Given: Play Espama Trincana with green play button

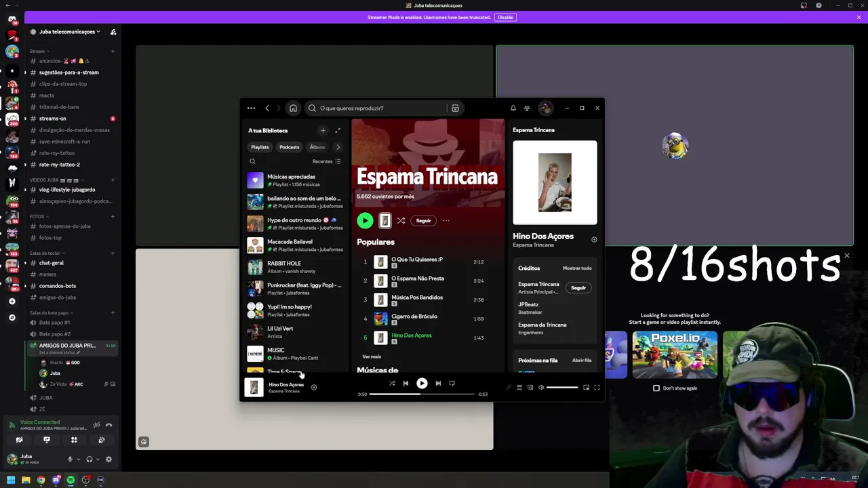Looking at the screenshot, I should [x=365, y=220].
